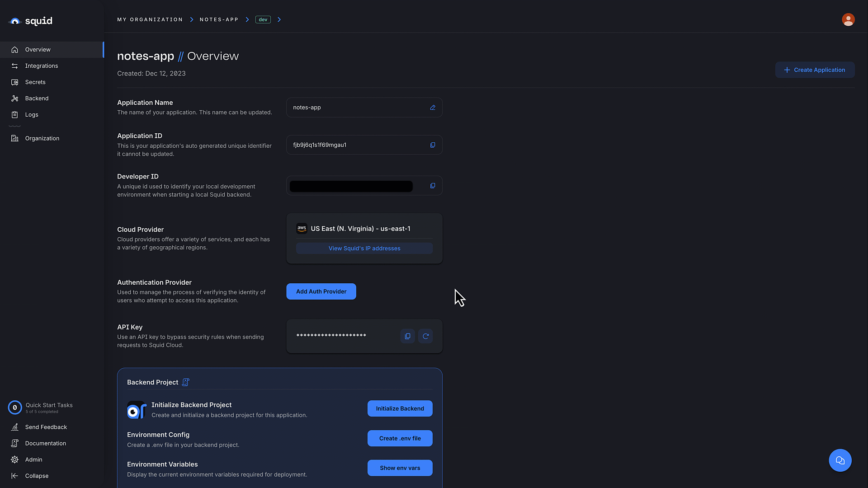Select Send Feedback menu option
Viewport: 868px width, 488px height.
click(x=46, y=427)
